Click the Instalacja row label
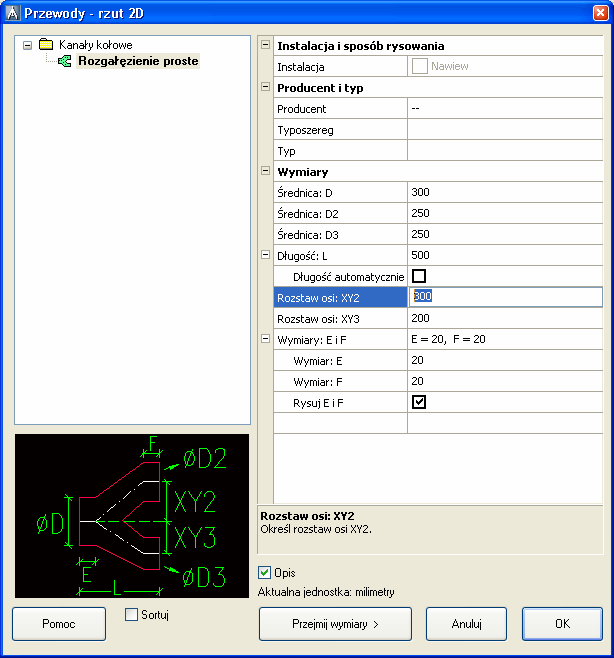The image size is (614, 658). coord(300,67)
